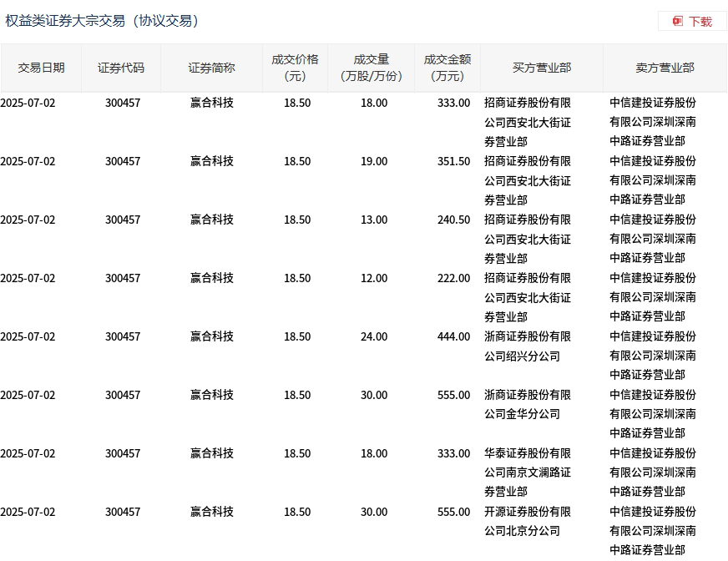Image resolution: width=728 pixels, height=561 pixels.
Task: Select buyer 华泰证券 南京文澜路 cell
Action: click(x=528, y=472)
